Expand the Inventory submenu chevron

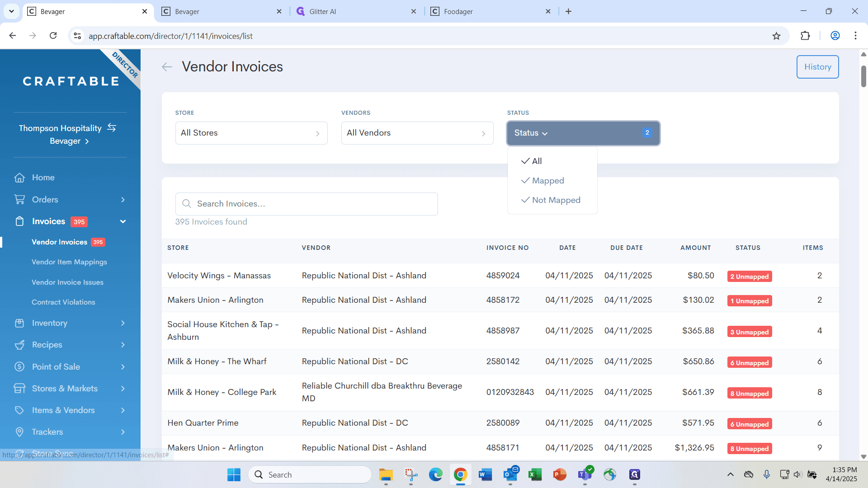pos(123,323)
